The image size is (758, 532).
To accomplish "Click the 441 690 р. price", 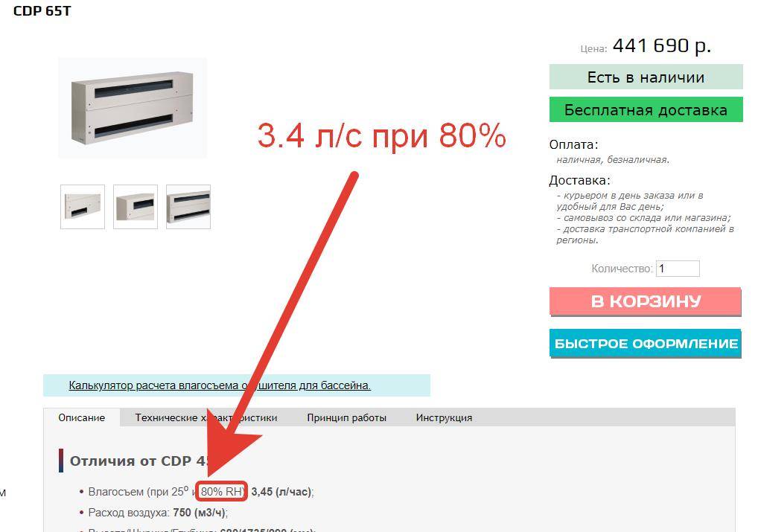I will [662, 46].
